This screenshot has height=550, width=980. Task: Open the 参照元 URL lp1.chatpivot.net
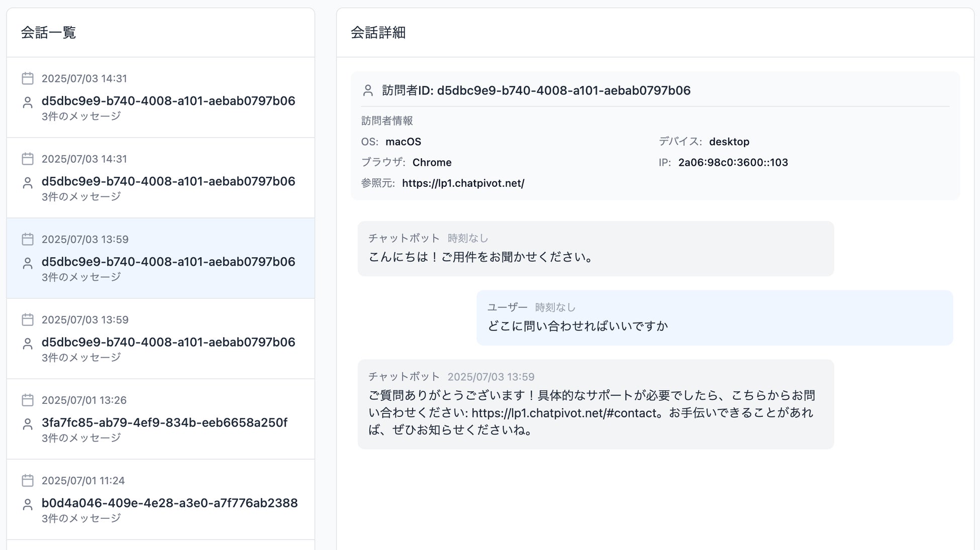(463, 183)
